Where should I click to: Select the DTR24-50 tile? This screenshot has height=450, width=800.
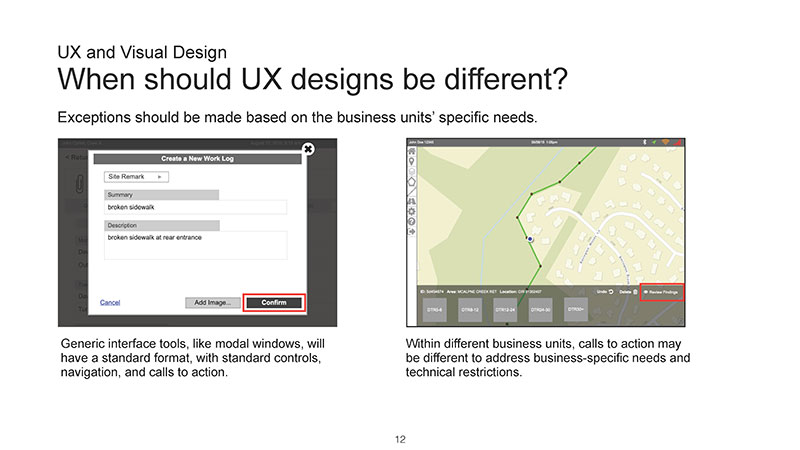[540, 311]
